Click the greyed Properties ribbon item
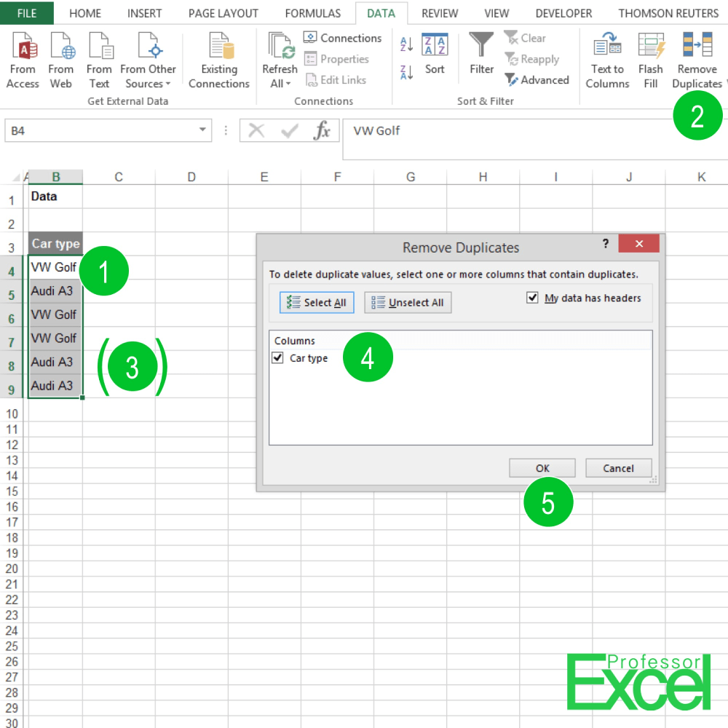Viewport: 728px width, 728px height. pyautogui.click(x=336, y=59)
